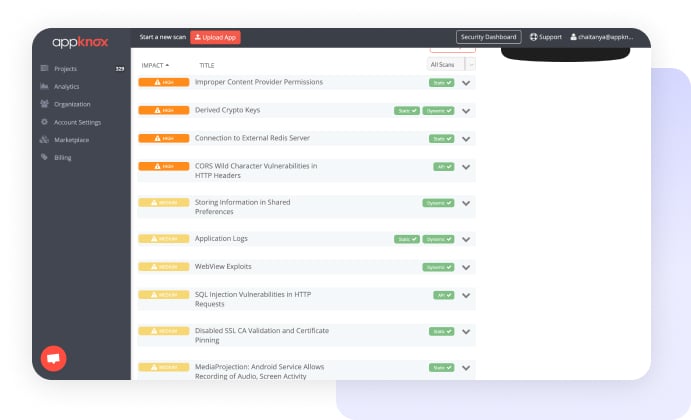Image resolution: width=691 pixels, height=420 pixels.
Task: Click Static tag on Derived Crypto Keys
Action: (x=407, y=111)
